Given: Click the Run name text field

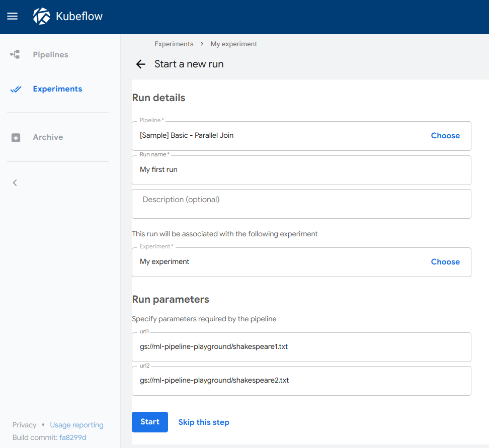Looking at the screenshot, I should [301, 170].
